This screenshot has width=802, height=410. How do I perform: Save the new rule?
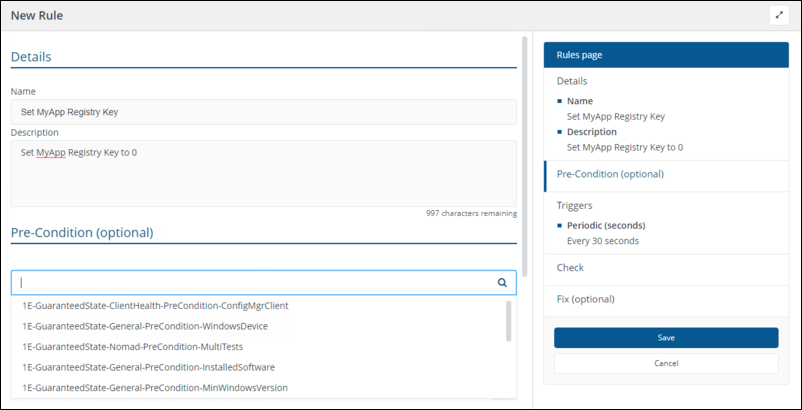666,338
